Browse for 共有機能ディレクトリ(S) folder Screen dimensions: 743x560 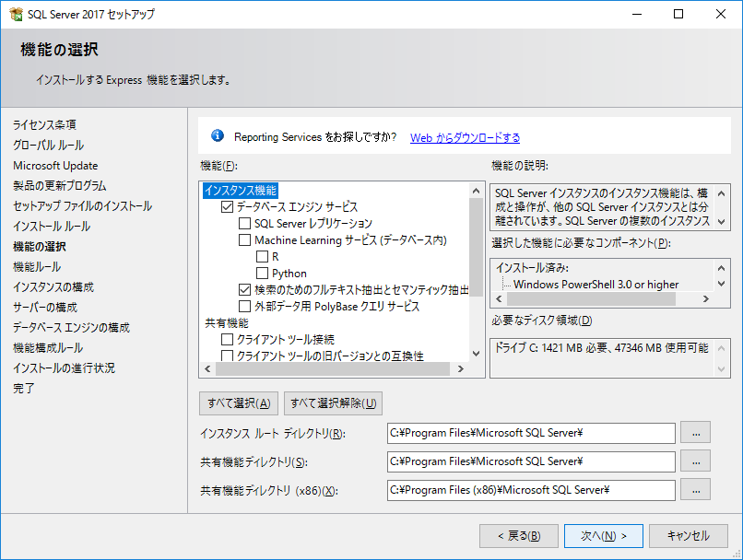pyautogui.click(x=696, y=461)
